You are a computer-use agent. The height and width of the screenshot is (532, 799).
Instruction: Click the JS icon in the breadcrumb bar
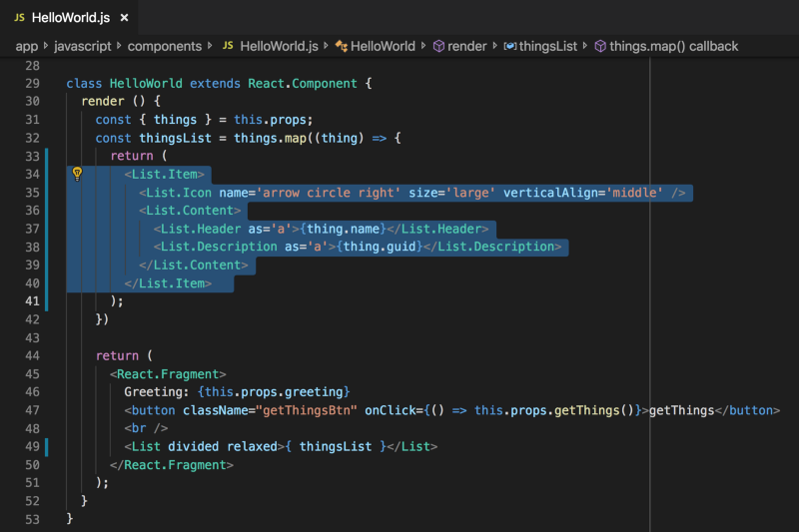point(228,46)
